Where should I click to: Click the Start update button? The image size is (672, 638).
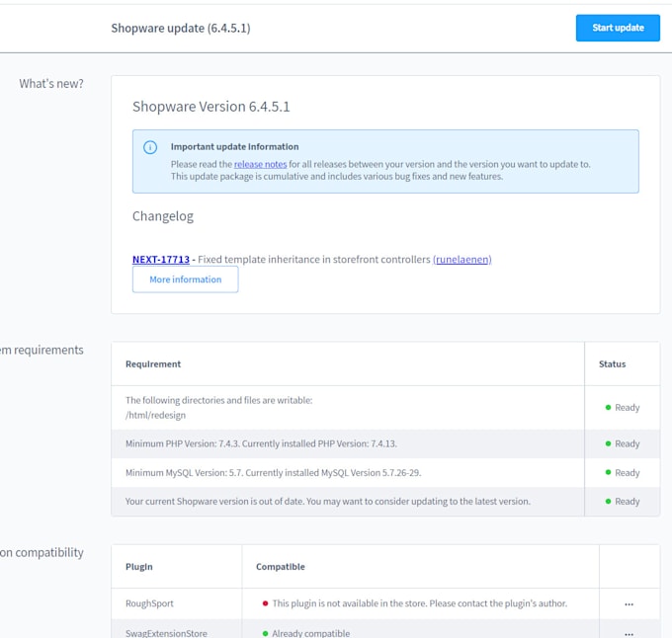618,28
